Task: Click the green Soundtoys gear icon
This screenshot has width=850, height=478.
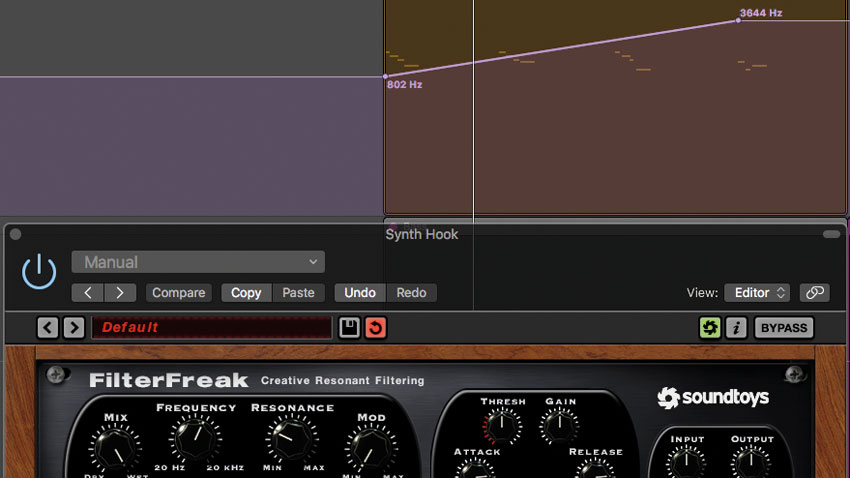Action: [x=710, y=328]
